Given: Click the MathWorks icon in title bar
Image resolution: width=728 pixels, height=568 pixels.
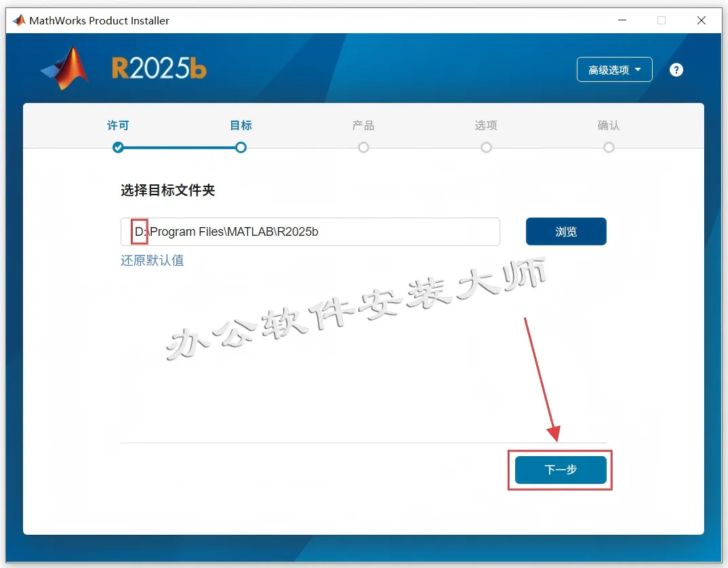Looking at the screenshot, I should tap(19, 20).
